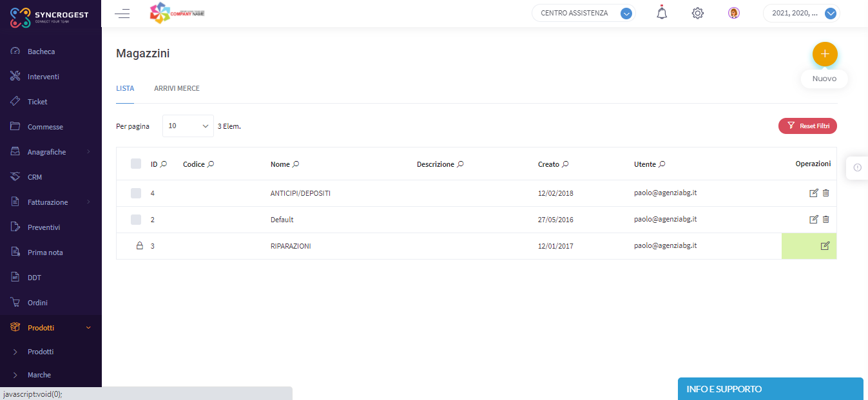Viewport: 868px width, 400px height.
Task: Click the yellow plus Nuovo button
Action: [824, 54]
